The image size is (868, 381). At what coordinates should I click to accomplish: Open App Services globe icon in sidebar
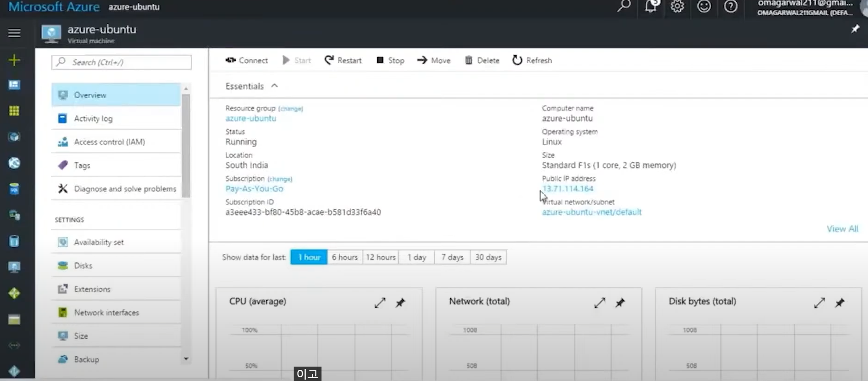point(14,163)
